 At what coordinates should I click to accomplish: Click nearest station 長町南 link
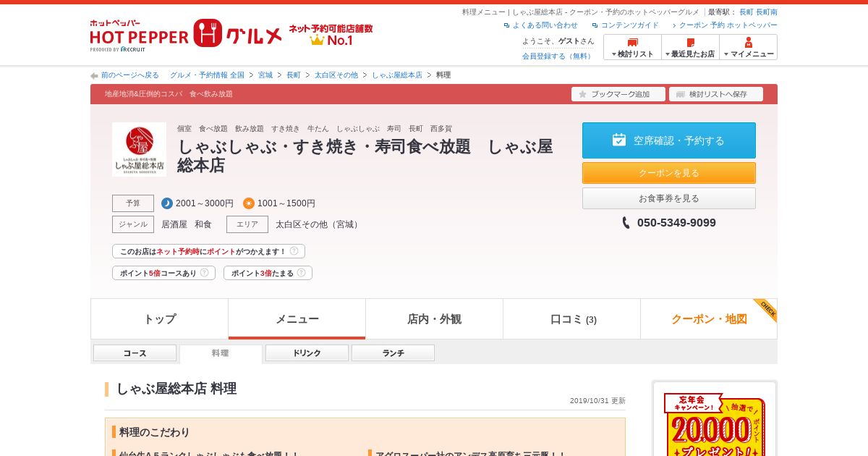(x=767, y=12)
